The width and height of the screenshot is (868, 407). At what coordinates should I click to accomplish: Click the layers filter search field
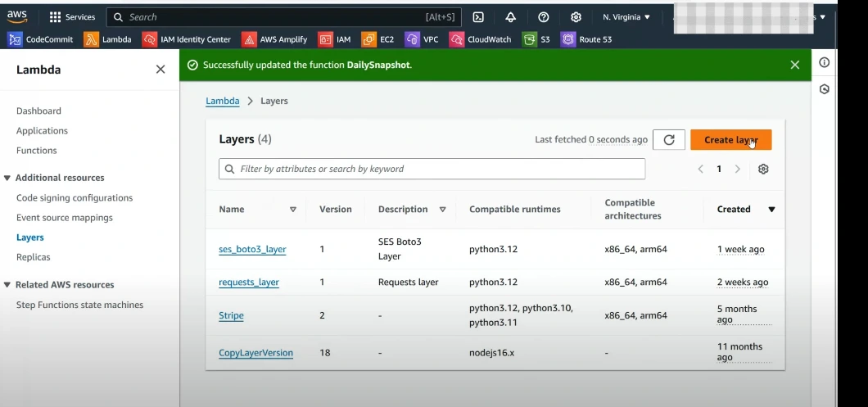(432, 170)
